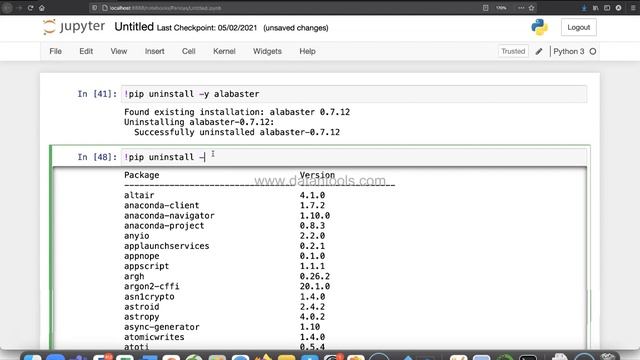
Task: Open the Help menu
Action: (x=307, y=51)
